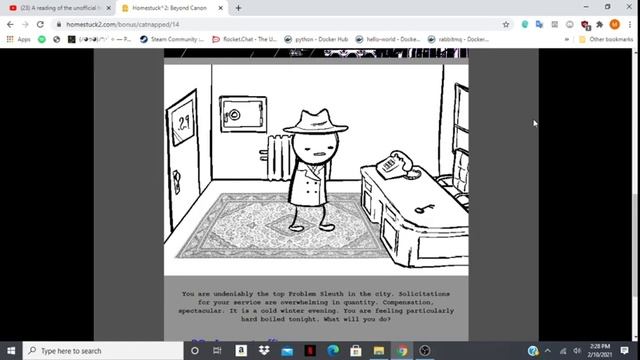The width and height of the screenshot is (640, 360).
Task: Switch to the YouTube reading tab
Action: [59, 8]
